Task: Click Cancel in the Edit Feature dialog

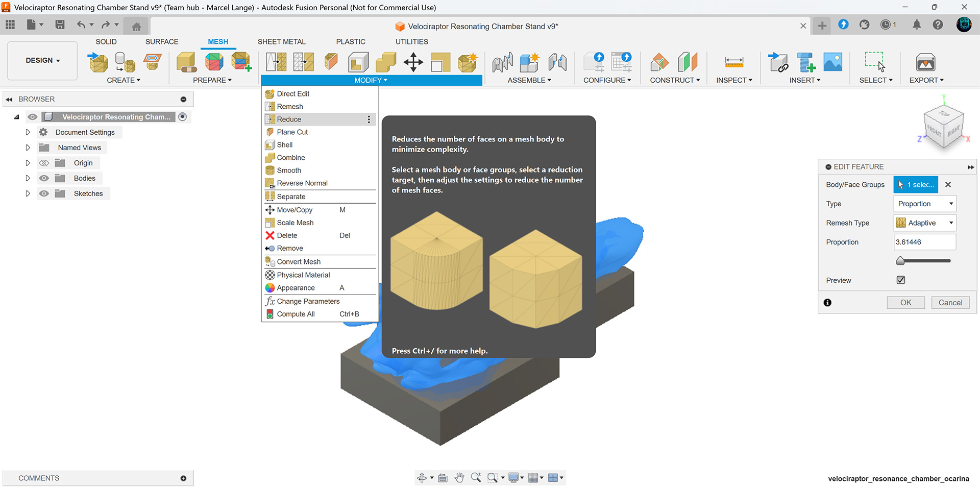Action: 950,303
